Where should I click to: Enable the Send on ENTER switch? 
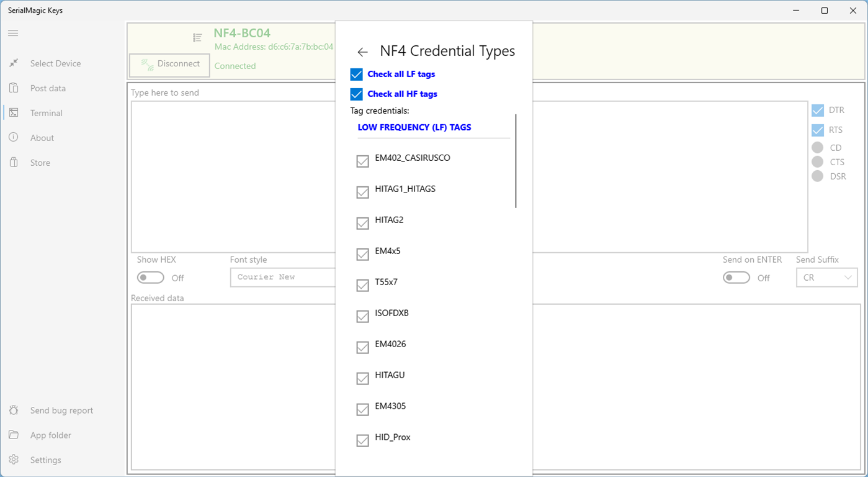click(736, 278)
